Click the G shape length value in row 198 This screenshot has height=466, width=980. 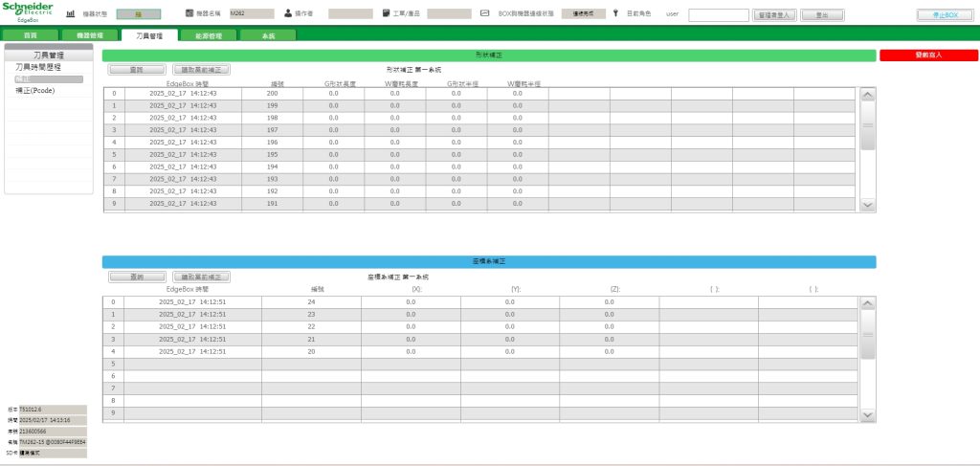(x=333, y=118)
